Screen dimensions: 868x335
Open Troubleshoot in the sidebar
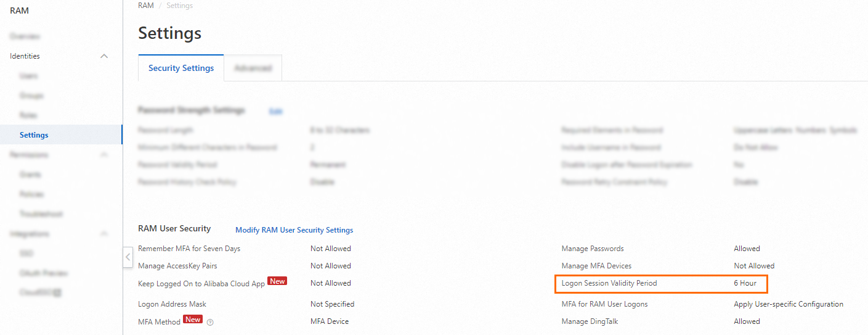[x=41, y=214]
